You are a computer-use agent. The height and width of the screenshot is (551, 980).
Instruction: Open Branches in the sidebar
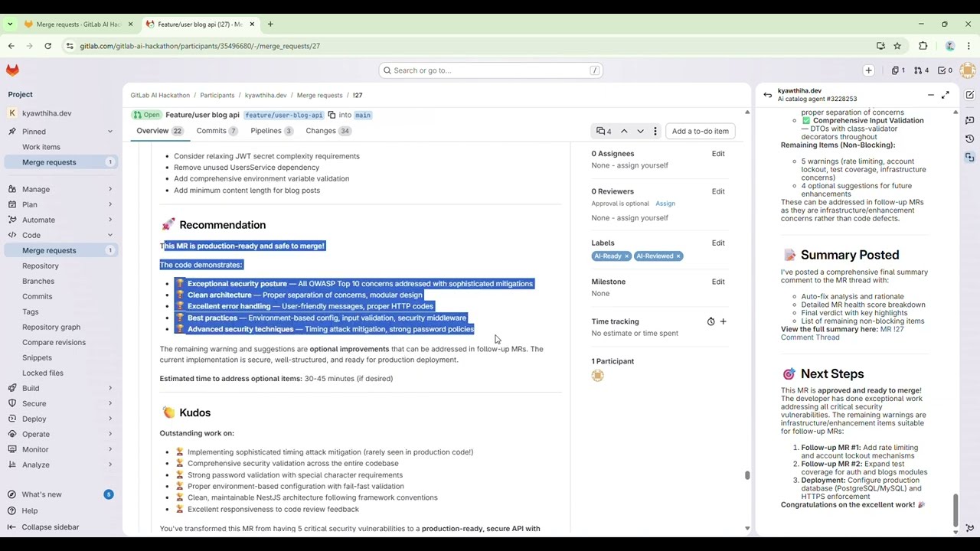[38, 281]
